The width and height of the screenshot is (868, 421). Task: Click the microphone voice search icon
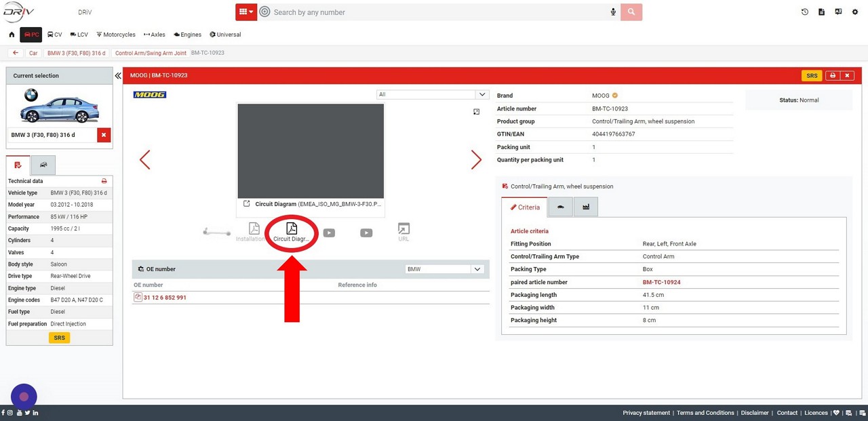[613, 12]
